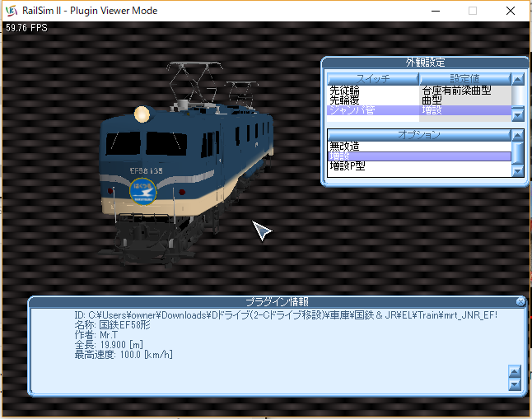
Task: Click the RailSim II app icon
Action: tap(12, 11)
